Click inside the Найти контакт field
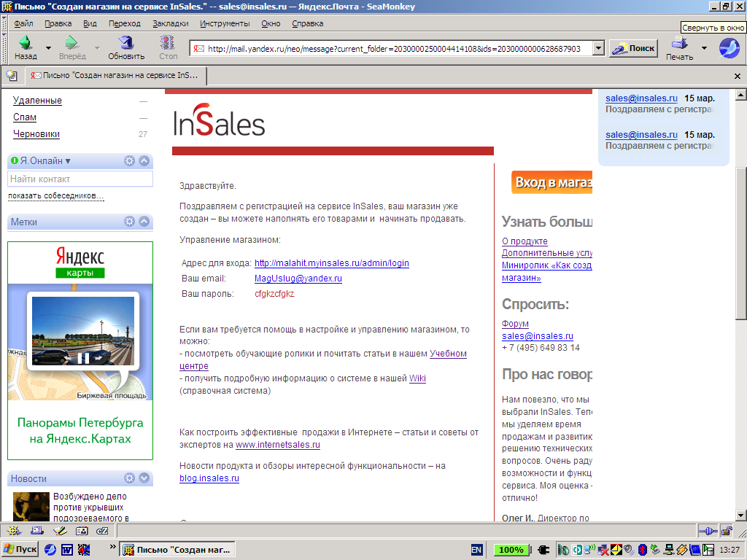747x560 pixels. (x=80, y=179)
